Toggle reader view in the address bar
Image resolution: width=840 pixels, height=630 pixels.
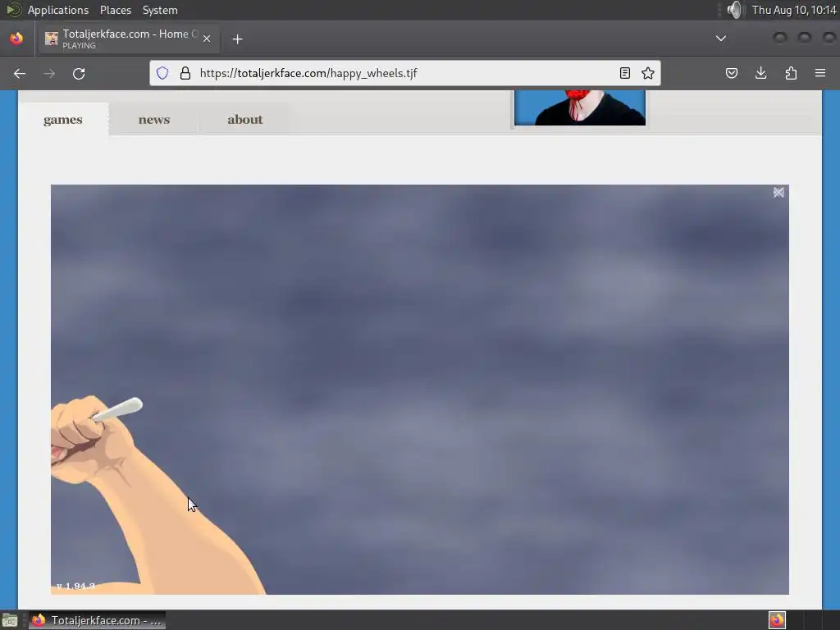click(624, 73)
